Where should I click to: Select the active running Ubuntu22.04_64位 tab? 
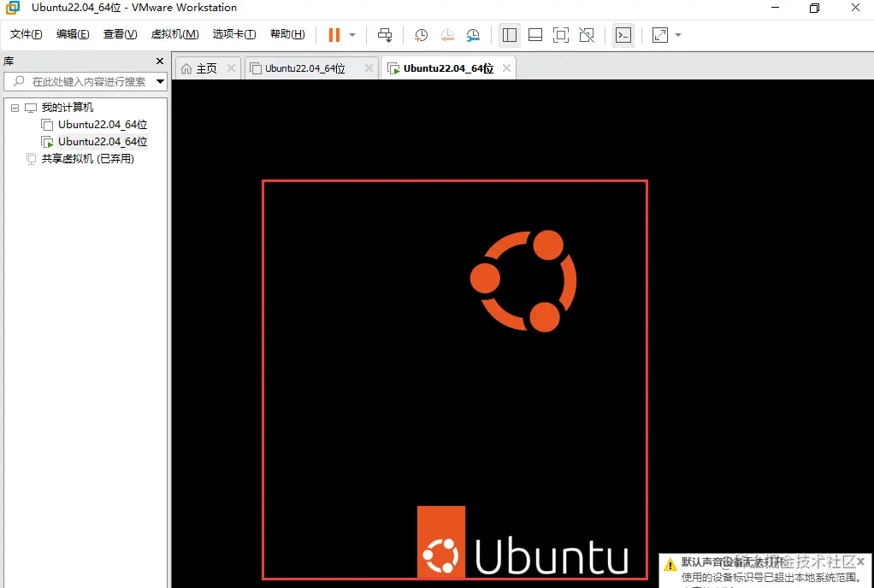tap(448, 68)
